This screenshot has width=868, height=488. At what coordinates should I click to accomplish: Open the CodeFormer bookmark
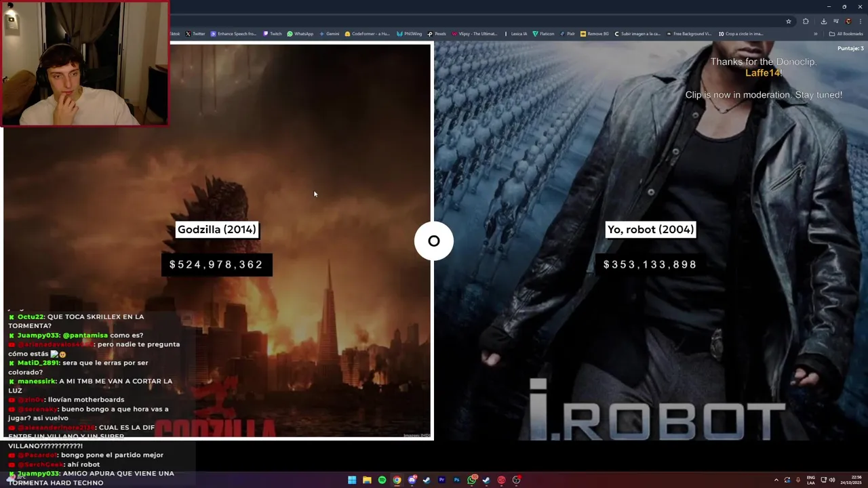tap(367, 34)
